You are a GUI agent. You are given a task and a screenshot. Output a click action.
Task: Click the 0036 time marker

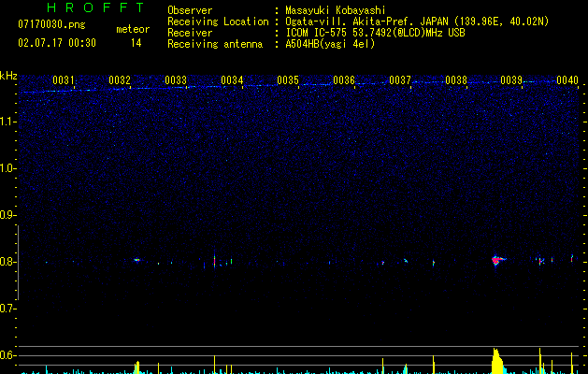(x=344, y=80)
